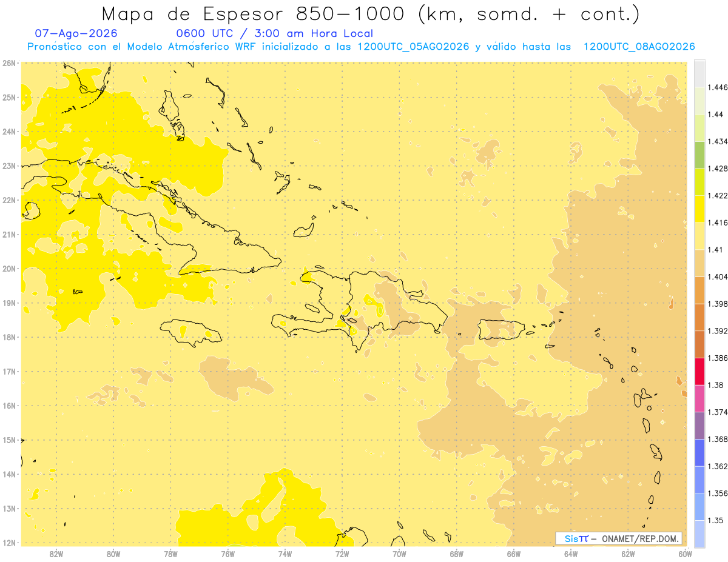The width and height of the screenshot is (728, 562).
Task: Select the light orange swatch between 1.398 and 1.404
Action: pos(699,290)
